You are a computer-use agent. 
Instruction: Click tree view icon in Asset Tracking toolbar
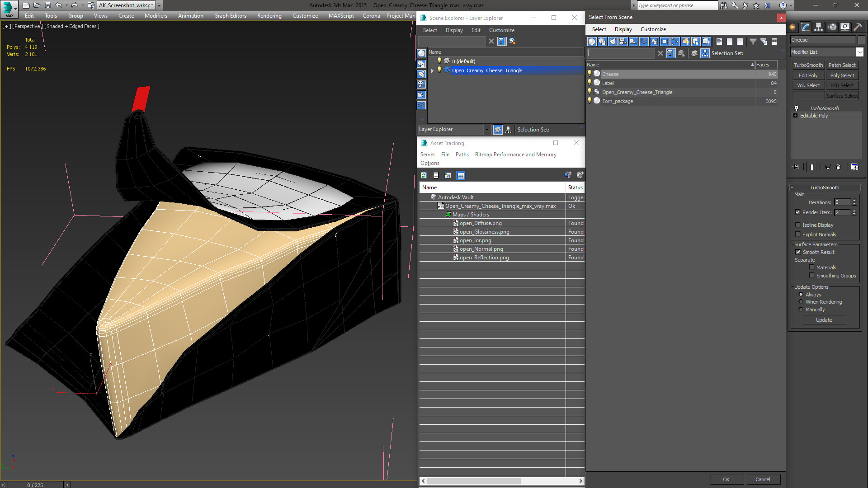tap(448, 175)
